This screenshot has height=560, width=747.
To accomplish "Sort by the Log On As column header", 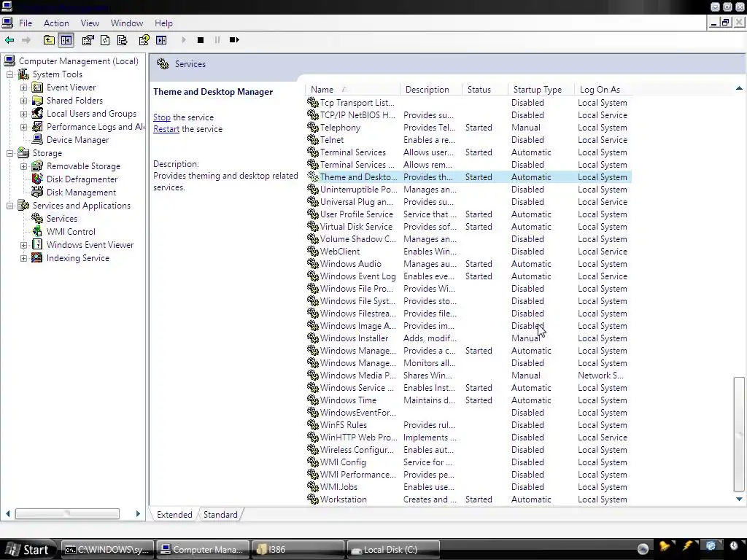I will [603, 90].
